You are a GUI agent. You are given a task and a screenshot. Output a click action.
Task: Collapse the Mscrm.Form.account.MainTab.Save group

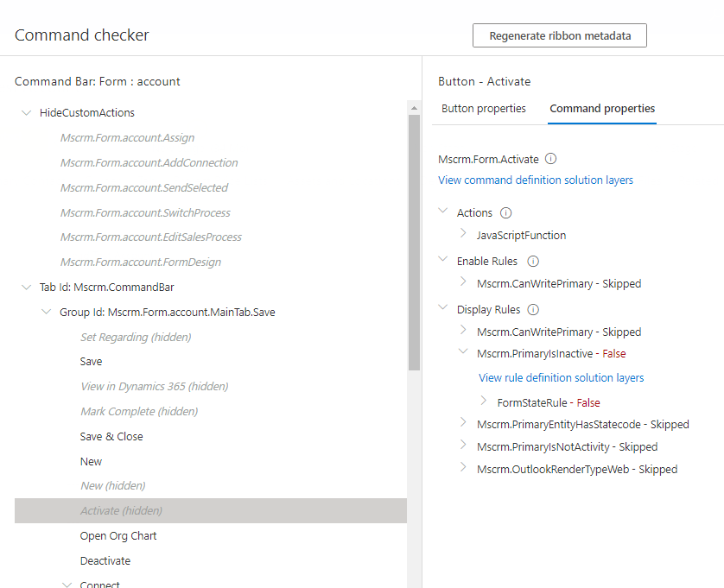pos(46,312)
